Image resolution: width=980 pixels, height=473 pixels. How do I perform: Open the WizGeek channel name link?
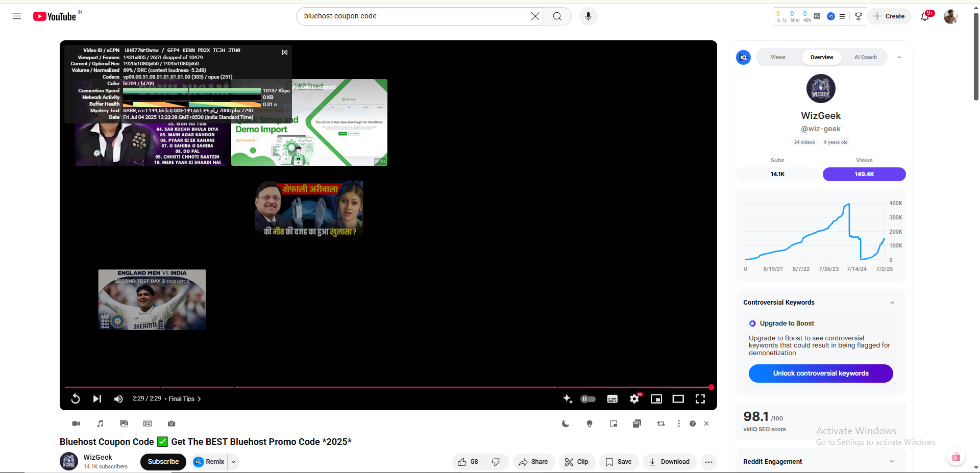97,457
